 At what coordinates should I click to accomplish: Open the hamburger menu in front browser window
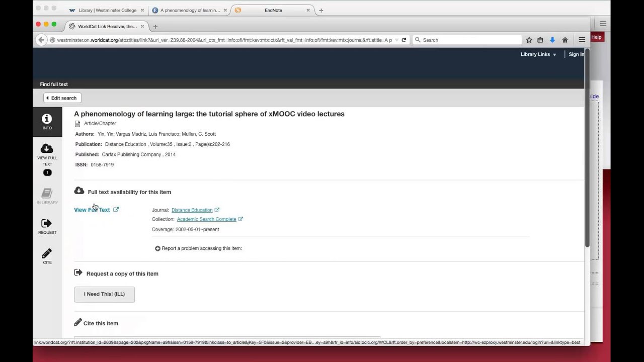(582, 40)
